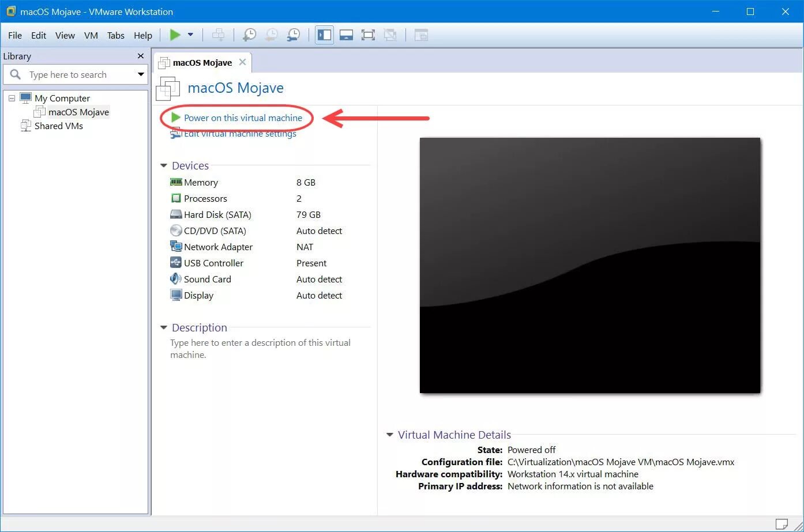Screen dimensions: 804x532
Task: Open the Tabs menu
Action: [x=116, y=35]
